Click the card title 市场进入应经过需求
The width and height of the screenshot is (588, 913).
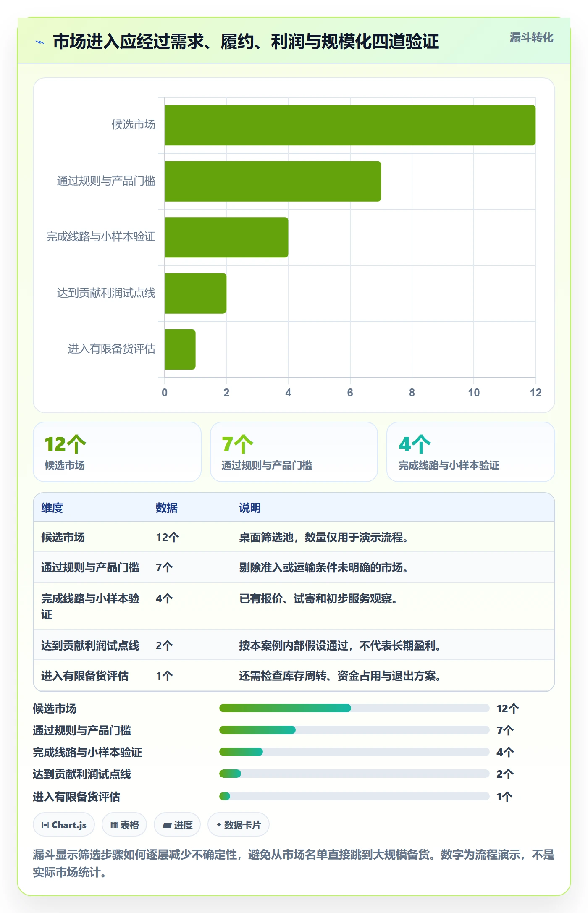click(246, 42)
